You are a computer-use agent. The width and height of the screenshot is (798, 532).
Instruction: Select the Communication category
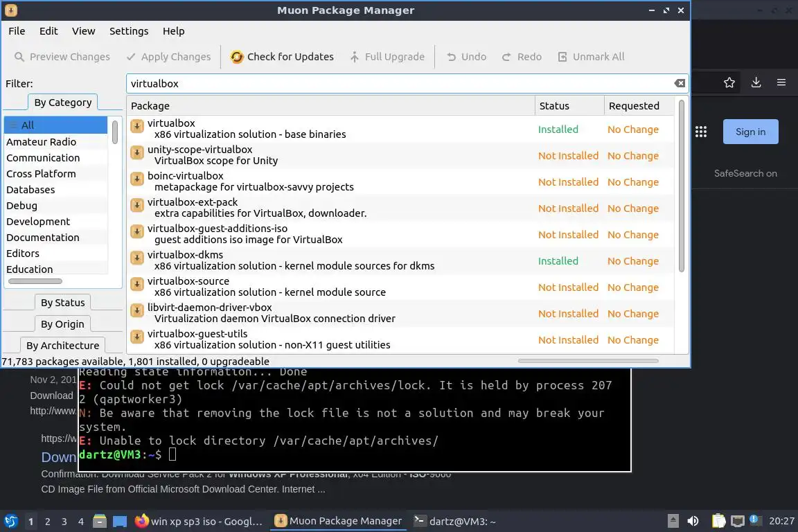(56, 158)
